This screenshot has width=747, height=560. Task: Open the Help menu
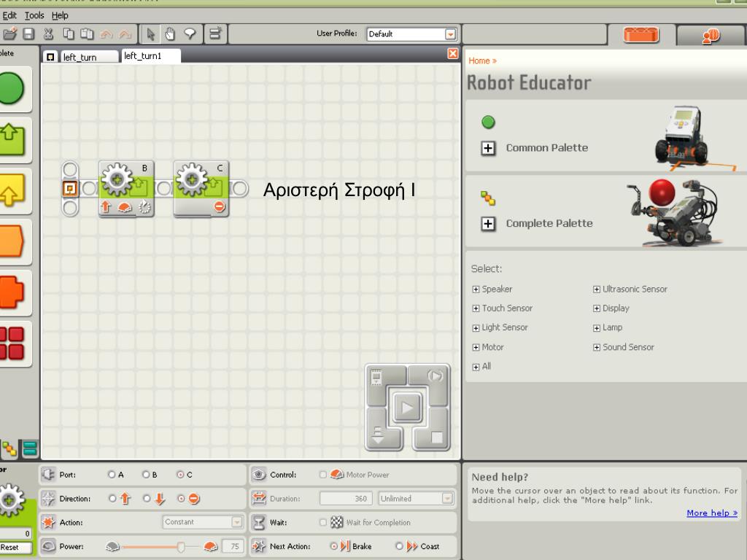coord(60,16)
